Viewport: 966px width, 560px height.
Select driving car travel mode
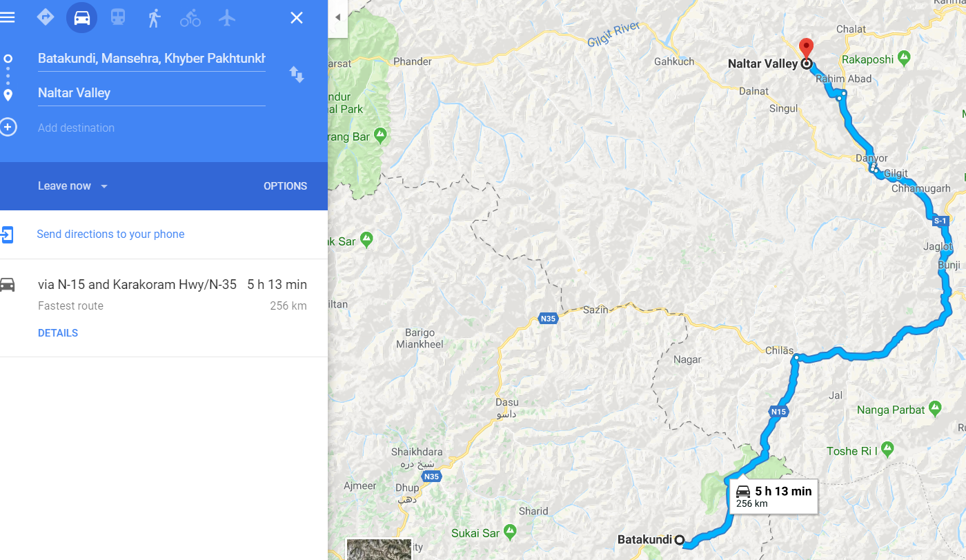pyautogui.click(x=81, y=18)
